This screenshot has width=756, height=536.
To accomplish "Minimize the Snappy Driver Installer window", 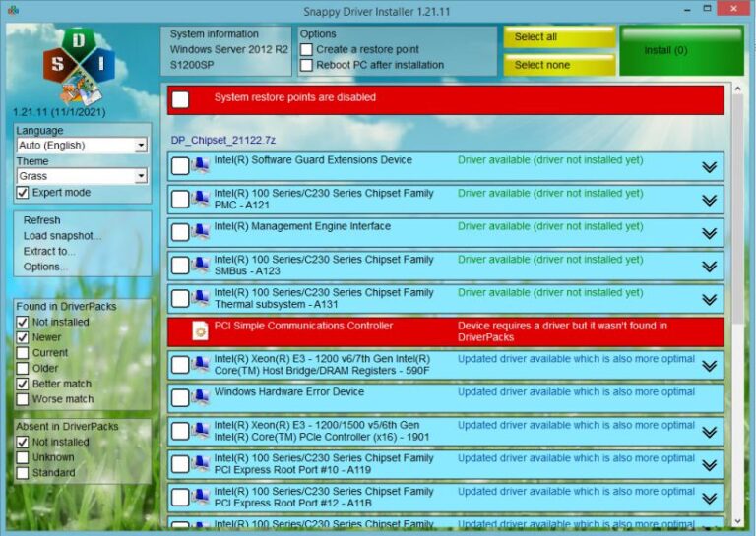I will pyautogui.click(x=686, y=9).
